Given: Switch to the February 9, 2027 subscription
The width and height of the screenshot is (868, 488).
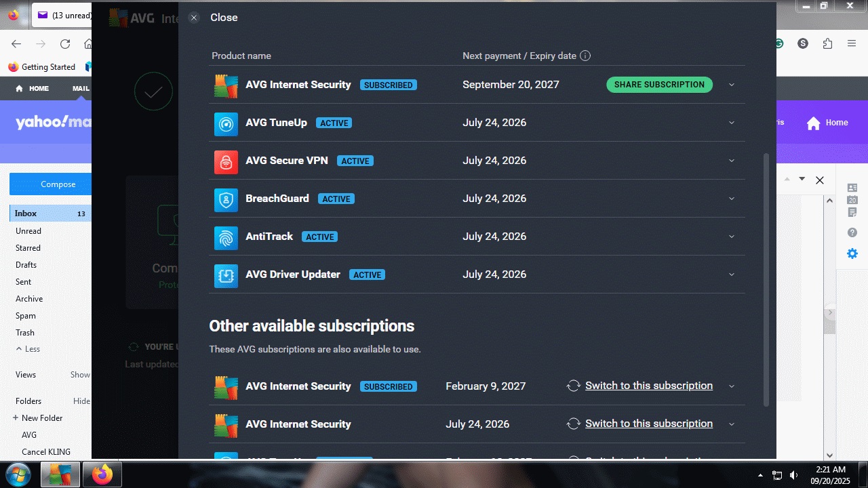Looking at the screenshot, I should click(648, 386).
